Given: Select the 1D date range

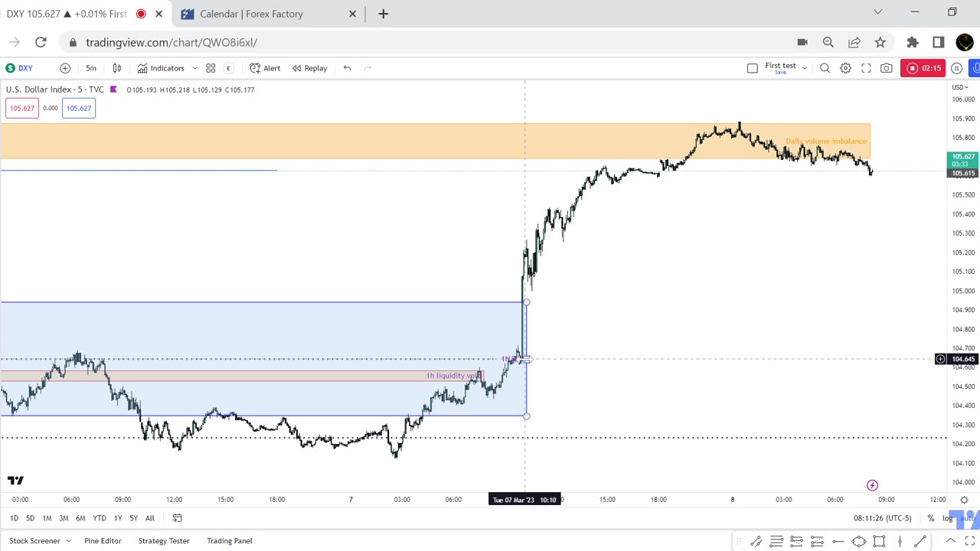Looking at the screenshot, I should pyautogui.click(x=14, y=518).
